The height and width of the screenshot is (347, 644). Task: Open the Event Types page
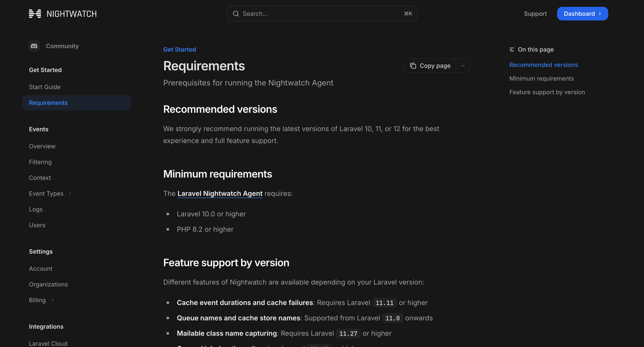(x=46, y=194)
